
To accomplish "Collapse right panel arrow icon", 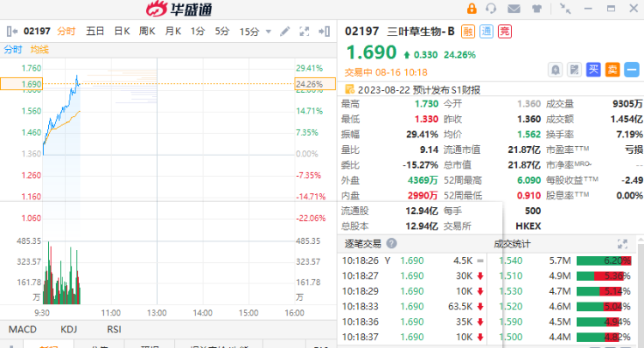I will [x=324, y=31].
